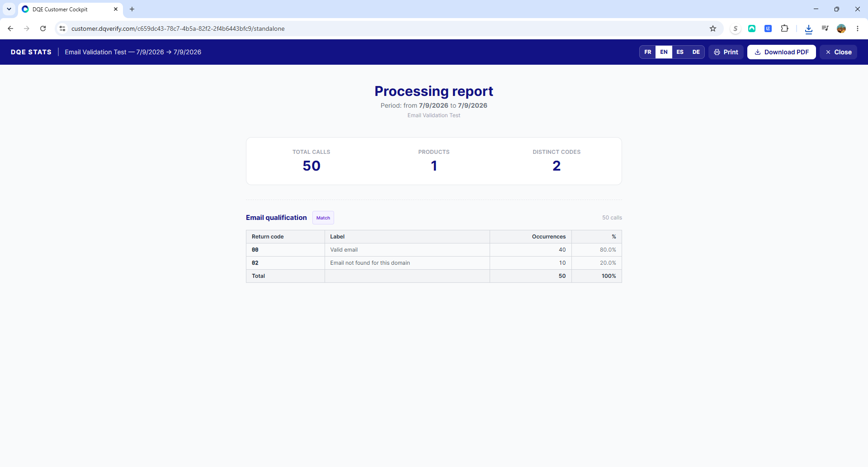
Task: Click the Distinct Codes value 2
Action: [557, 166]
